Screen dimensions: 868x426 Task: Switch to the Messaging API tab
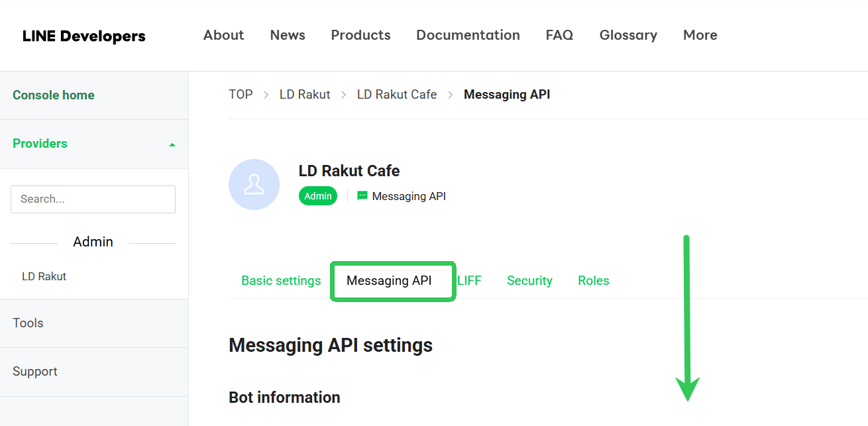coord(389,280)
